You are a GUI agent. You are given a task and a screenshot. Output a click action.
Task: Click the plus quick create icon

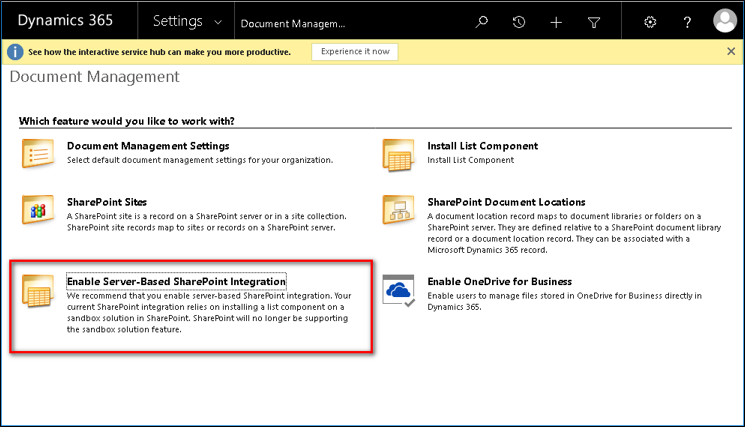click(x=556, y=22)
